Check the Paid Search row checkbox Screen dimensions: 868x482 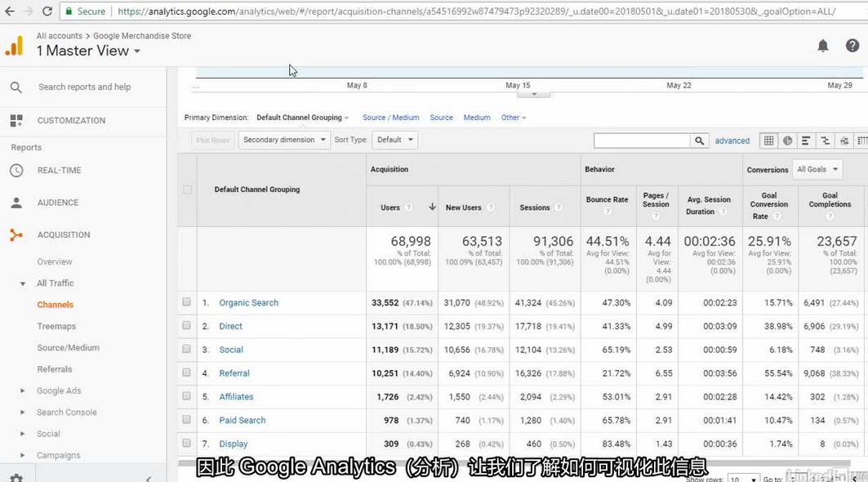pos(186,419)
